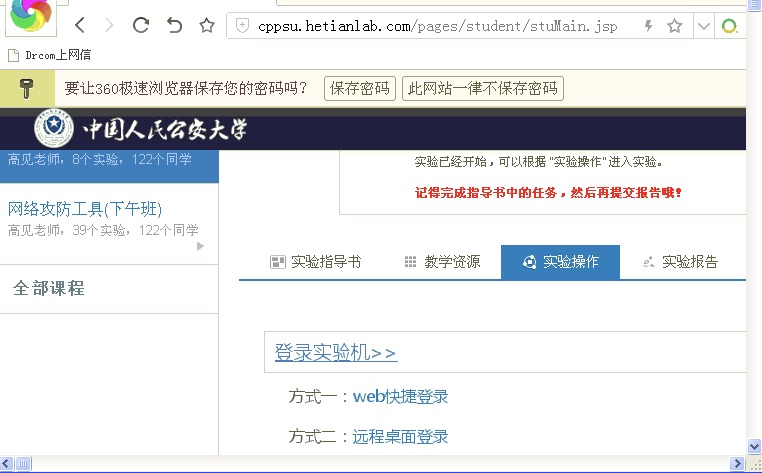This screenshot has width=762, height=473.
Task: Click the university emblem logo
Action: [54, 128]
